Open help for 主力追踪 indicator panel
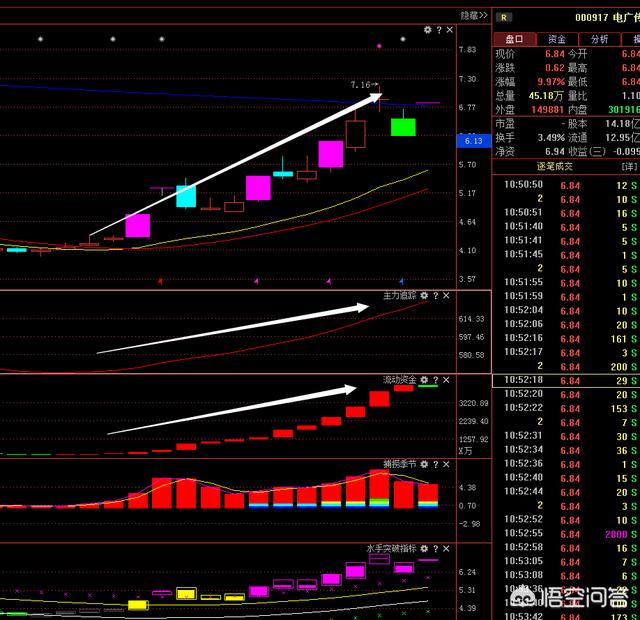 (x=436, y=296)
